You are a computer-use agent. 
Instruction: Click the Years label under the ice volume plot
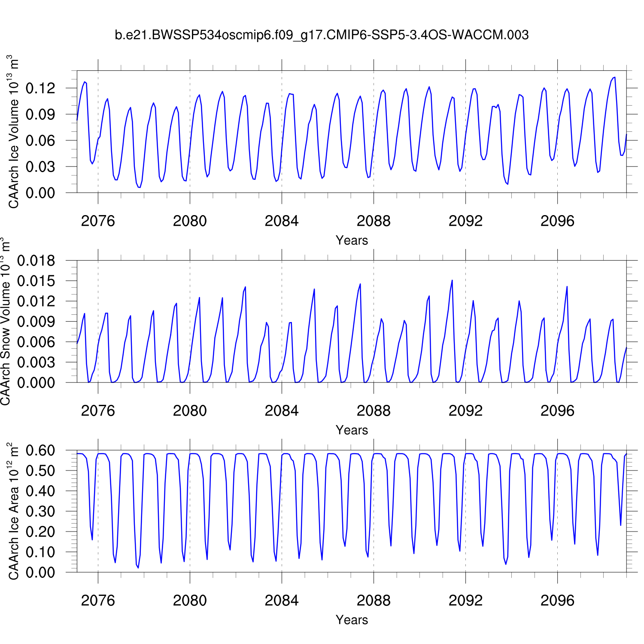[x=352, y=240]
